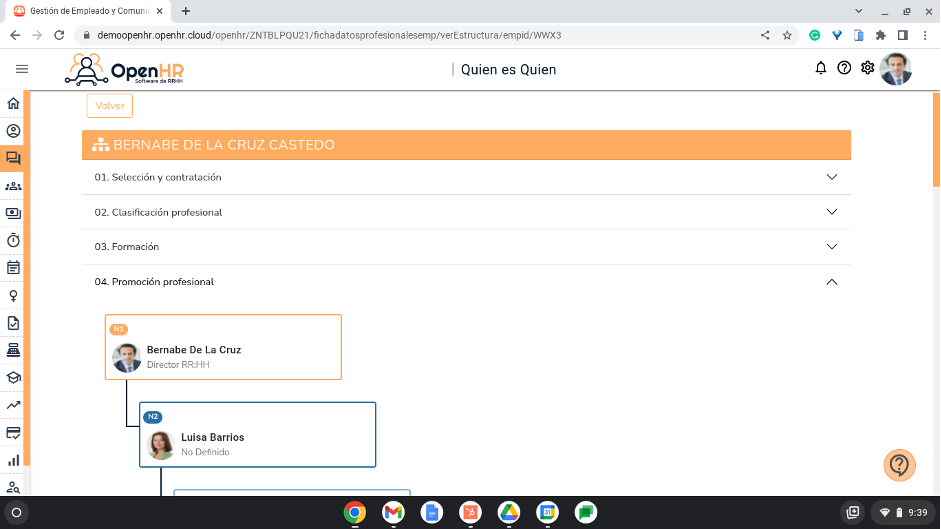Viewport: 941px width, 529px height.
Task: Click the notifications bell icon
Action: click(821, 68)
